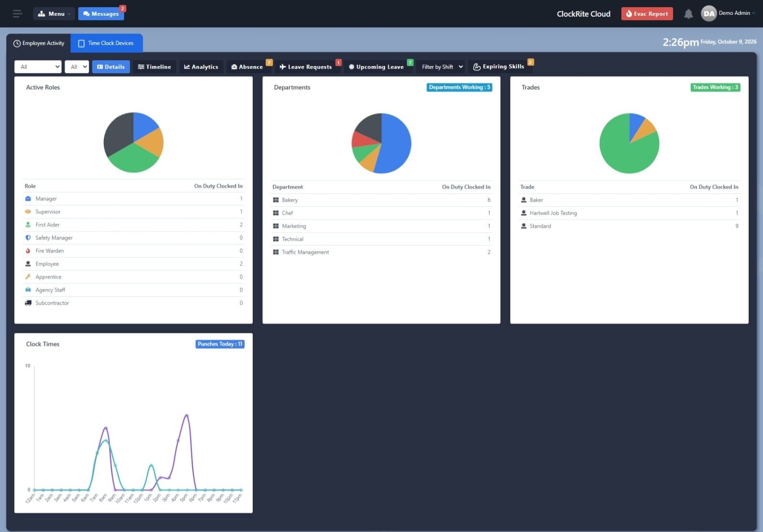Click the Bakery department grid icon
The height and width of the screenshot is (532, 763).
276,200
